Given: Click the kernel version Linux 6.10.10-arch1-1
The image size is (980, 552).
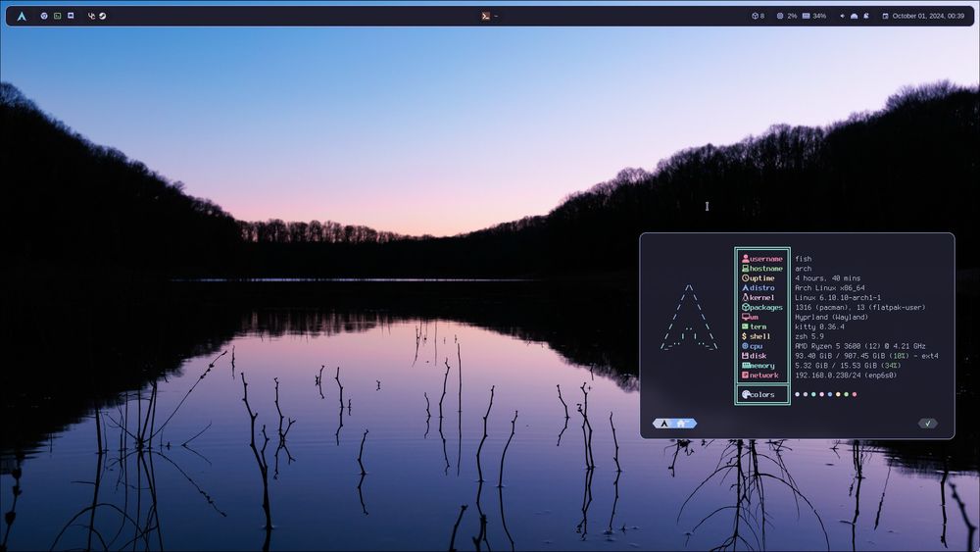Looking at the screenshot, I should (838, 297).
